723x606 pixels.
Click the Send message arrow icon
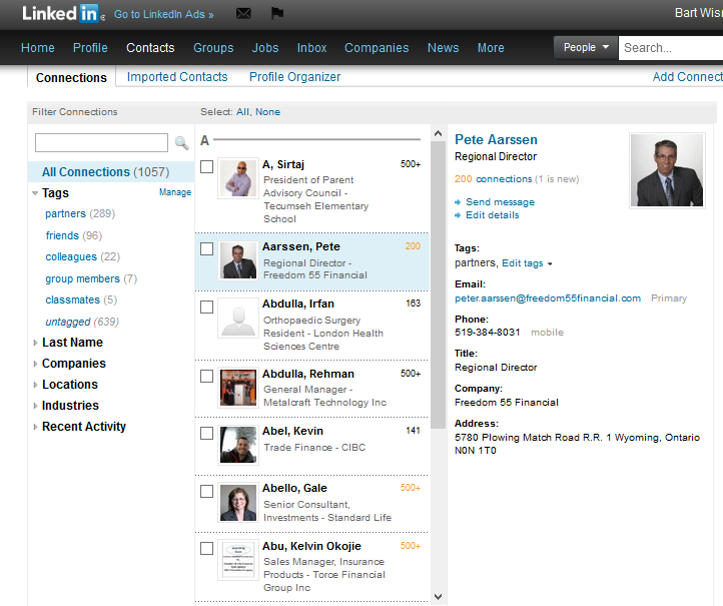457,202
